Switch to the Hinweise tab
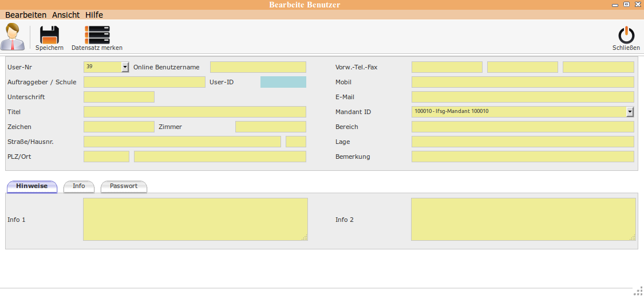 pyautogui.click(x=32, y=186)
